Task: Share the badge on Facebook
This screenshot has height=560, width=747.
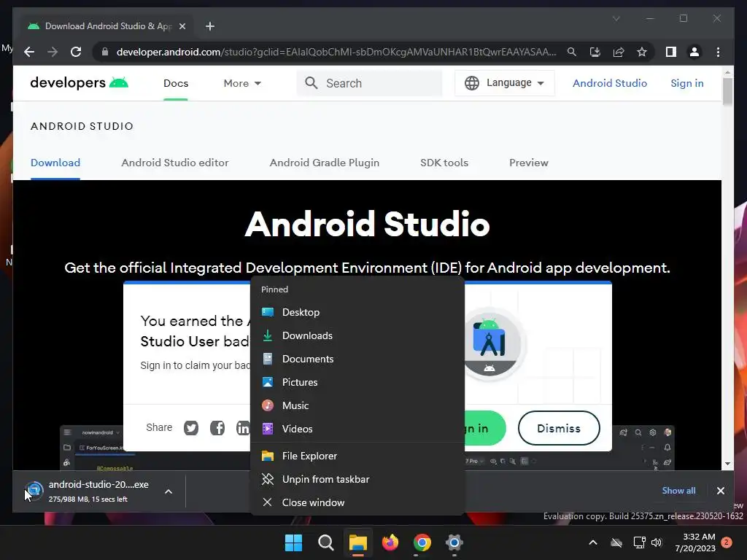Action: pyautogui.click(x=217, y=427)
